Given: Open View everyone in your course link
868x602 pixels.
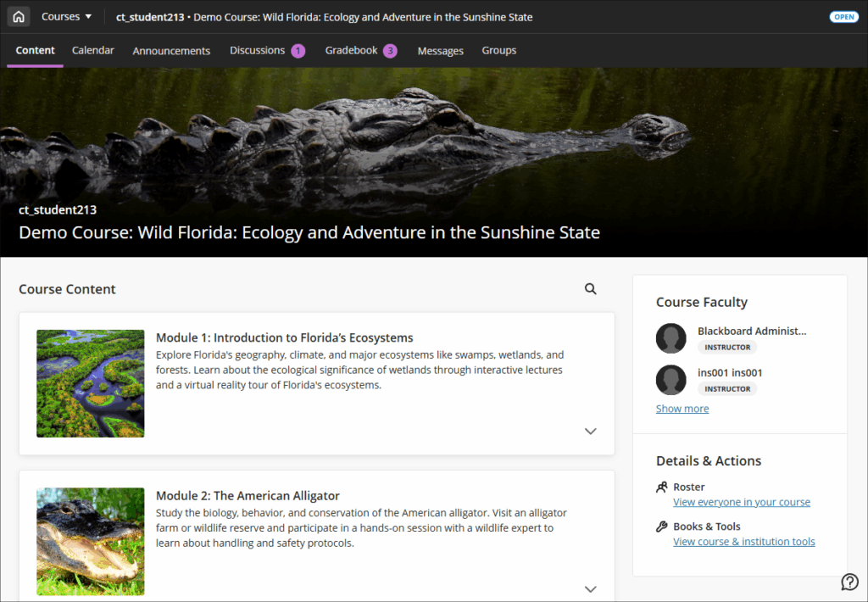Looking at the screenshot, I should (x=741, y=502).
